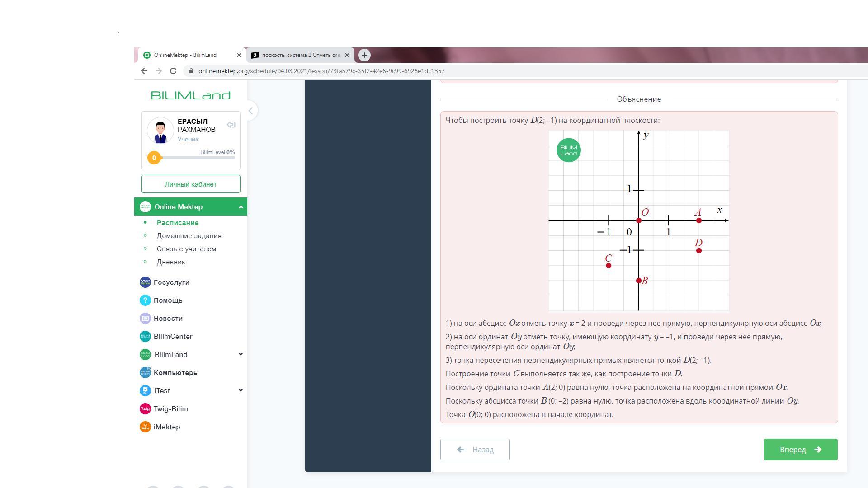This screenshot has height=488, width=868.
Task: Open Помощь help icon in sidebar
Action: (145, 300)
